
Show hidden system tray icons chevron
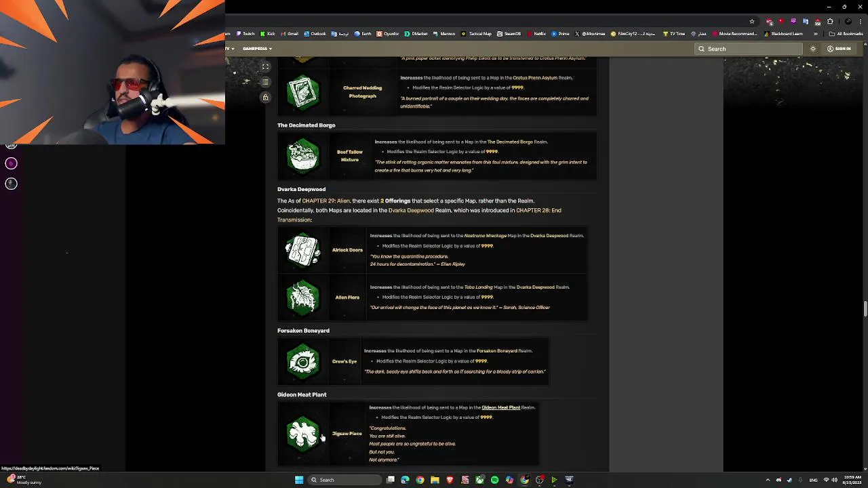click(x=768, y=480)
